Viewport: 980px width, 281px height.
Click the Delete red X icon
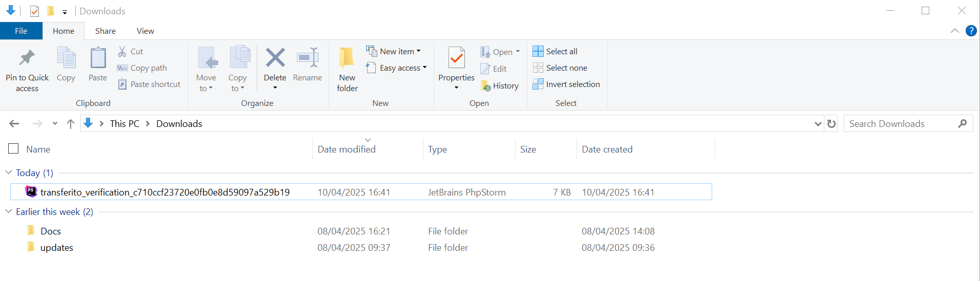click(275, 57)
